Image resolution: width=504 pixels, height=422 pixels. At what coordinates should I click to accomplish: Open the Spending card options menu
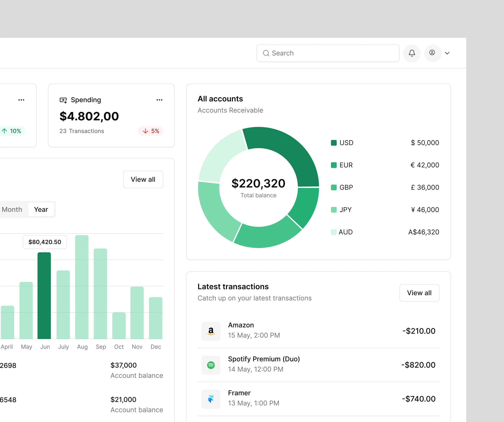point(159,100)
